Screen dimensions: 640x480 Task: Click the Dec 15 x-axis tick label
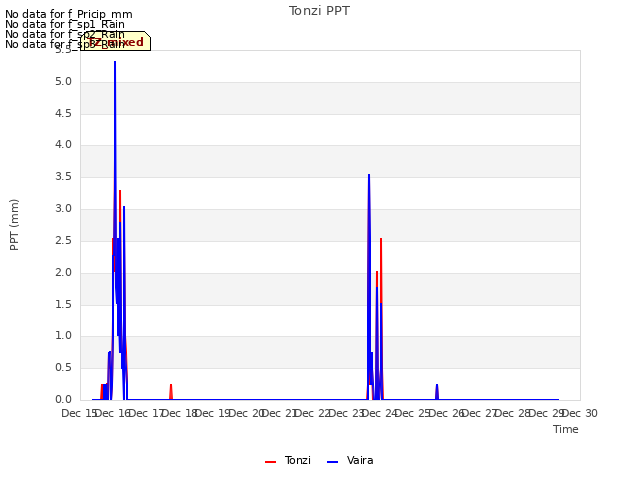79,413
